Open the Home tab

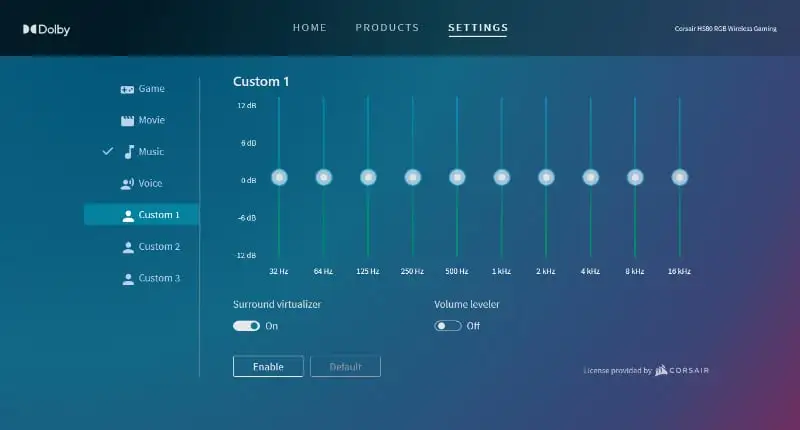[309, 28]
